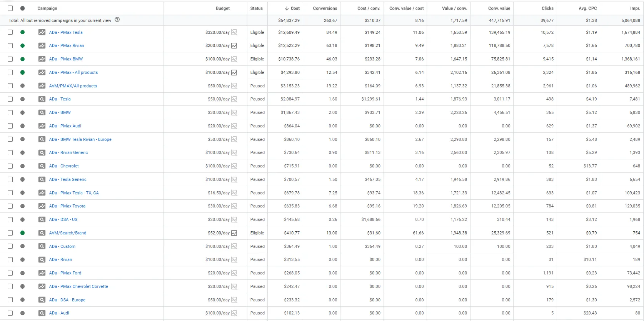Open paused status icon for ADa - Rivian
644x321 pixels.
23,259
